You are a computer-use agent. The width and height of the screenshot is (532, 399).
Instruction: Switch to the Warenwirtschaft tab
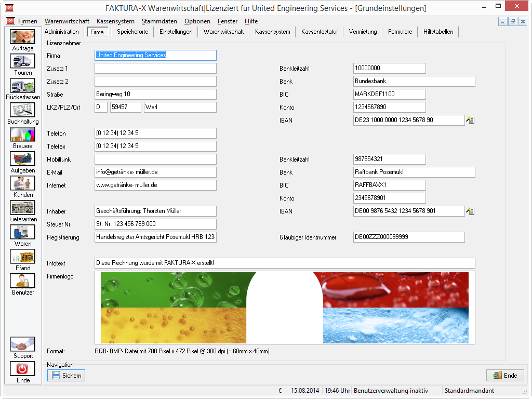(223, 32)
